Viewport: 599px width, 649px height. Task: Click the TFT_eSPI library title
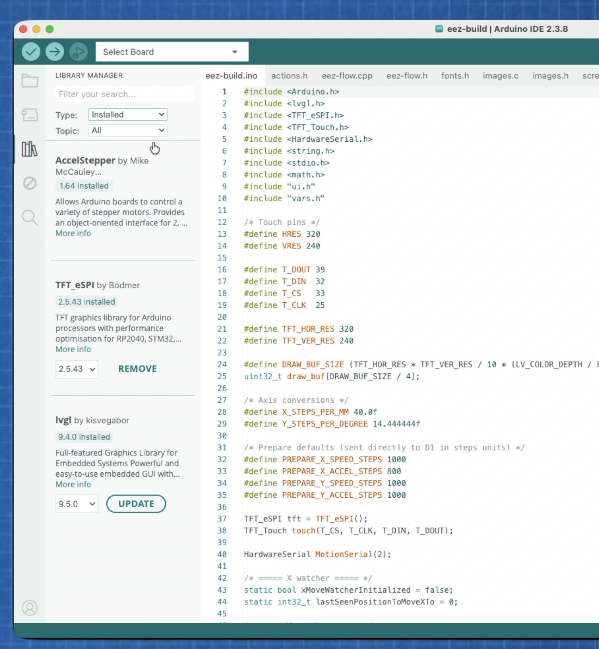[75, 285]
